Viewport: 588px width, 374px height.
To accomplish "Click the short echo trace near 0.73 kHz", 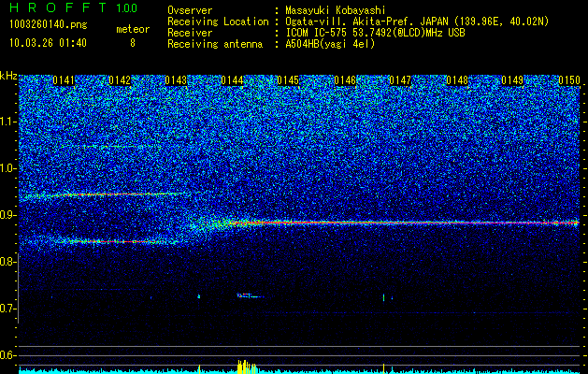I will (250, 295).
